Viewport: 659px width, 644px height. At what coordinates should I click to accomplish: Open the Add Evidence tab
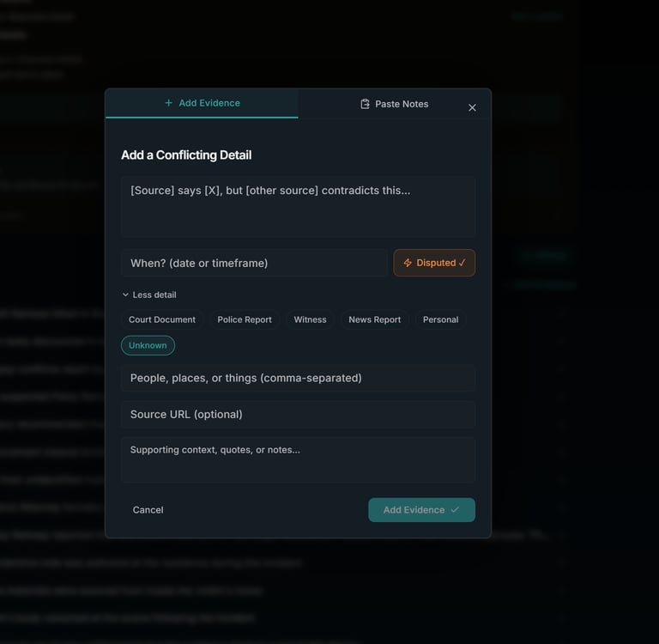pos(202,103)
